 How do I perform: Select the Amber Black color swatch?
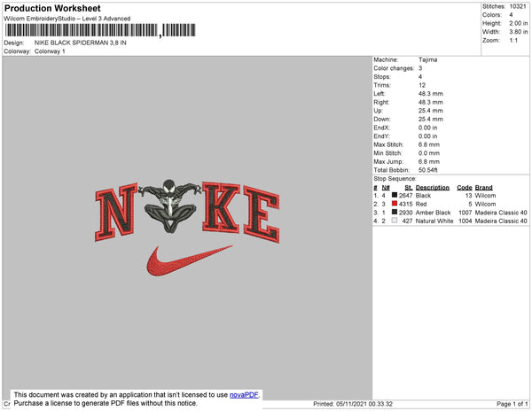395,212
